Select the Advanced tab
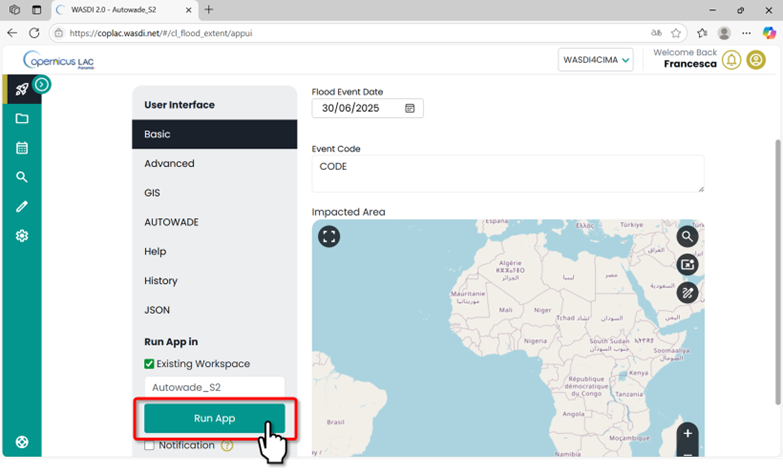Screen dimensions: 783x472 click(214, 163)
